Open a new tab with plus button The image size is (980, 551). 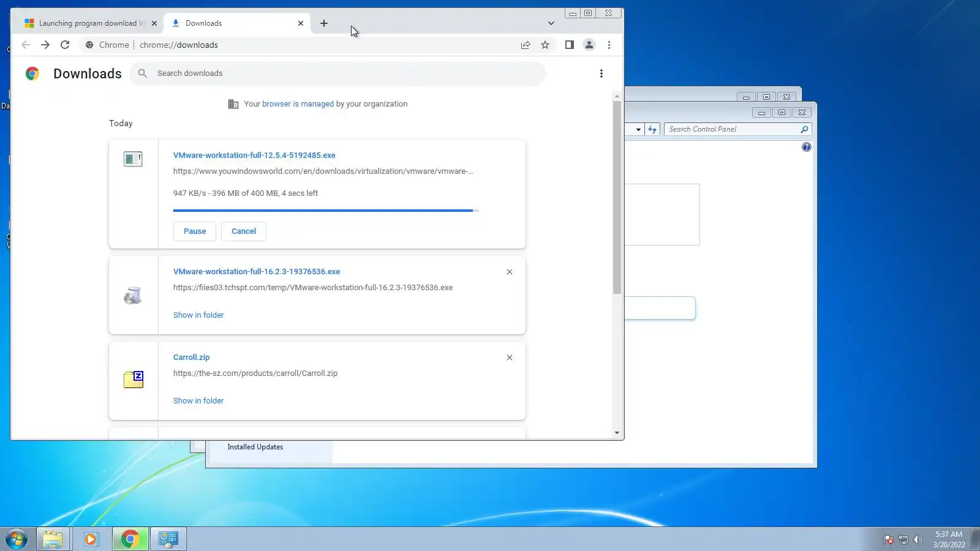(324, 23)
